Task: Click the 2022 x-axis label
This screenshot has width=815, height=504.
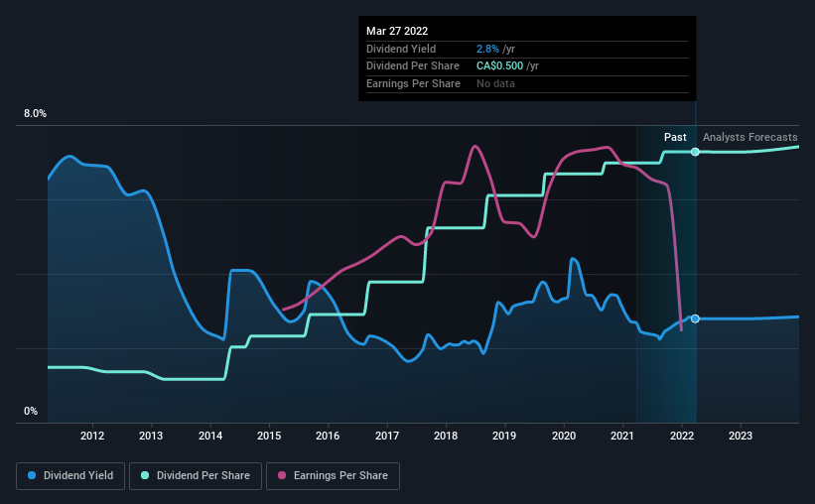Action: point(681,436)
